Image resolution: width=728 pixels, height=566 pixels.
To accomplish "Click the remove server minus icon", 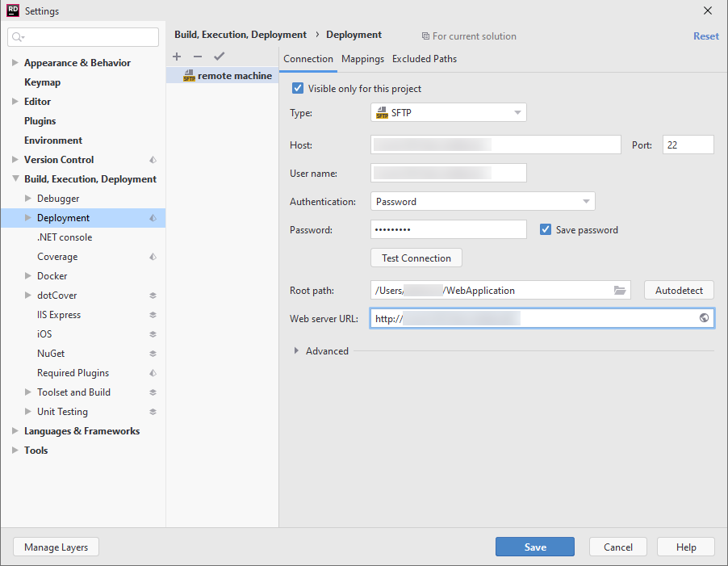I will 199,57.
